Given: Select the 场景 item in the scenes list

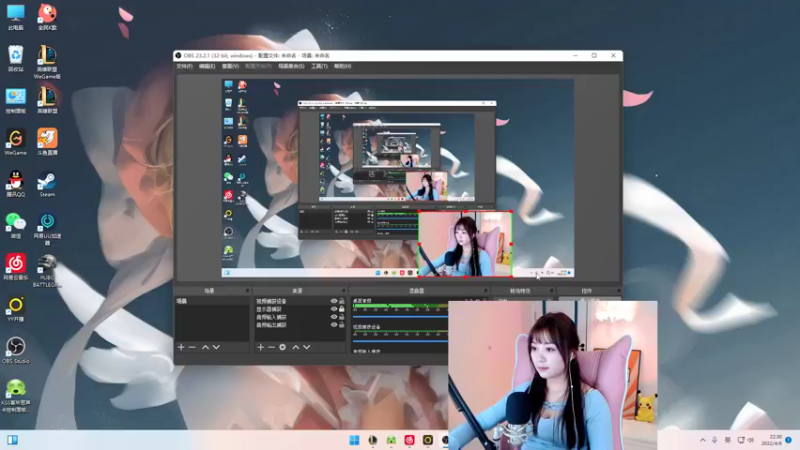Looking at the screenshot, I should click(212, 302).
